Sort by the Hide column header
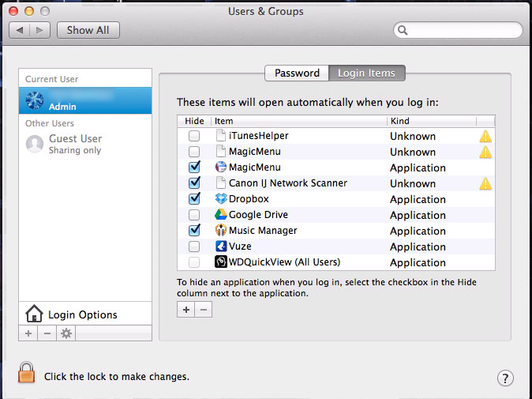Screen dimensions: 532x399 (194, 121)
